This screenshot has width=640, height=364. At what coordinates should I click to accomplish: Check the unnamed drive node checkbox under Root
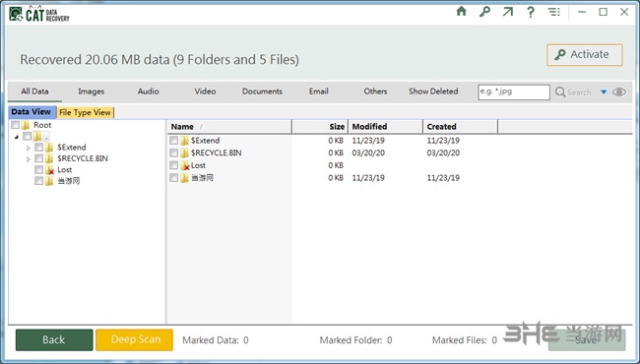(x=27, y=136)
